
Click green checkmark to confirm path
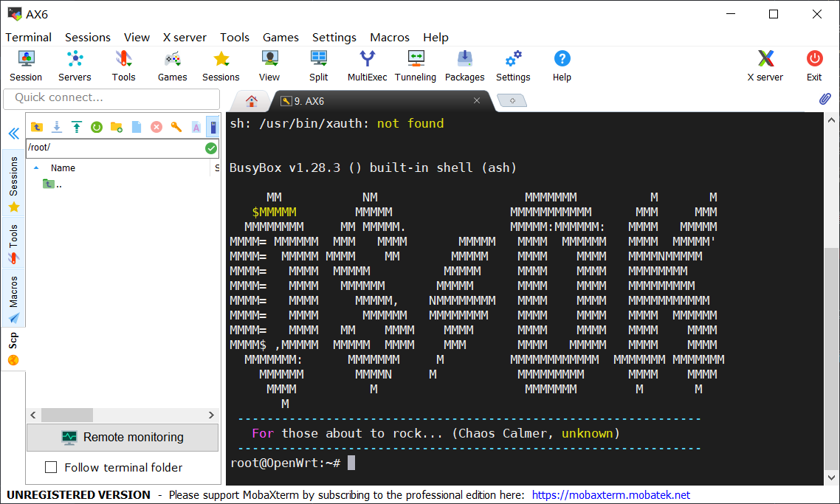click(x=211, y=148)
